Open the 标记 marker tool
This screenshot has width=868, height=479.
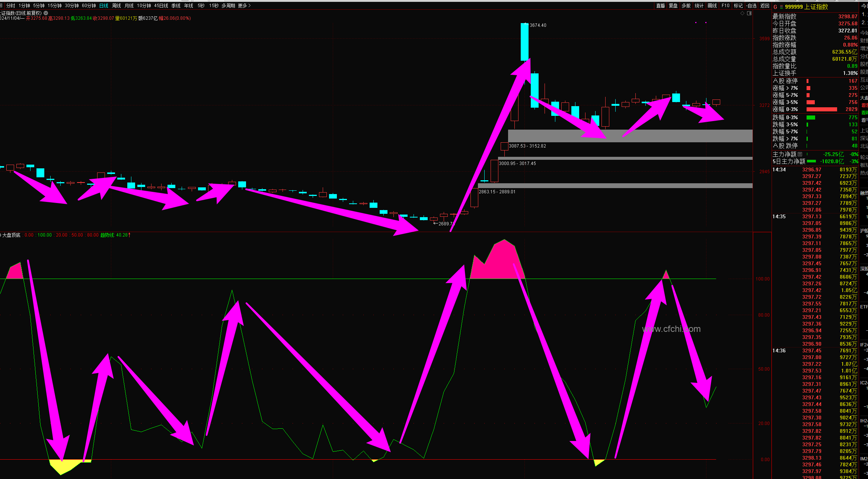[x=738, y=6]
